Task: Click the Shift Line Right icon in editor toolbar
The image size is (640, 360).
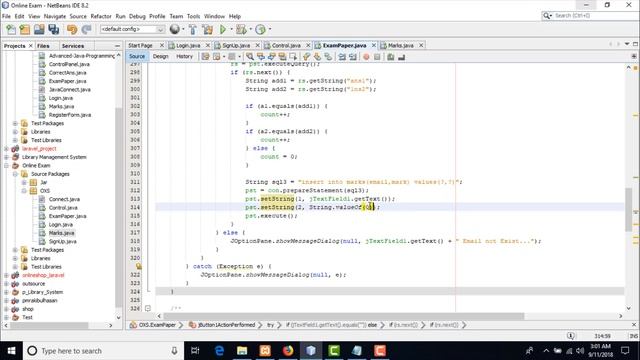Action: point(353,57)
